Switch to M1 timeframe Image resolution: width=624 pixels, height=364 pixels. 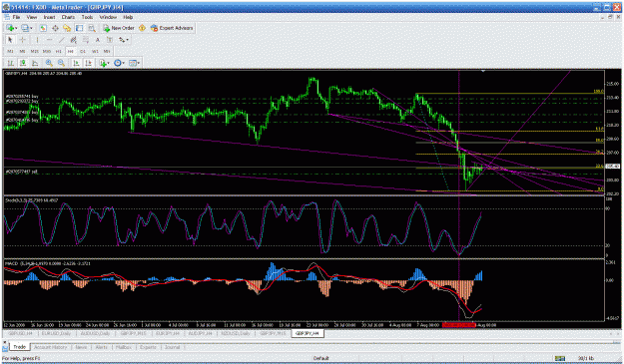click(10, 51)
